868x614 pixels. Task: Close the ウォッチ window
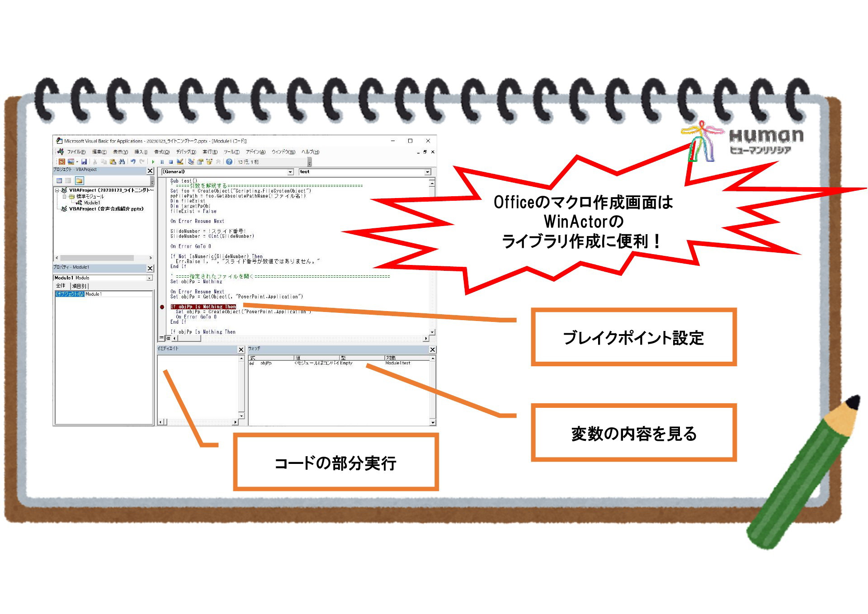click(x=432, y=350)
